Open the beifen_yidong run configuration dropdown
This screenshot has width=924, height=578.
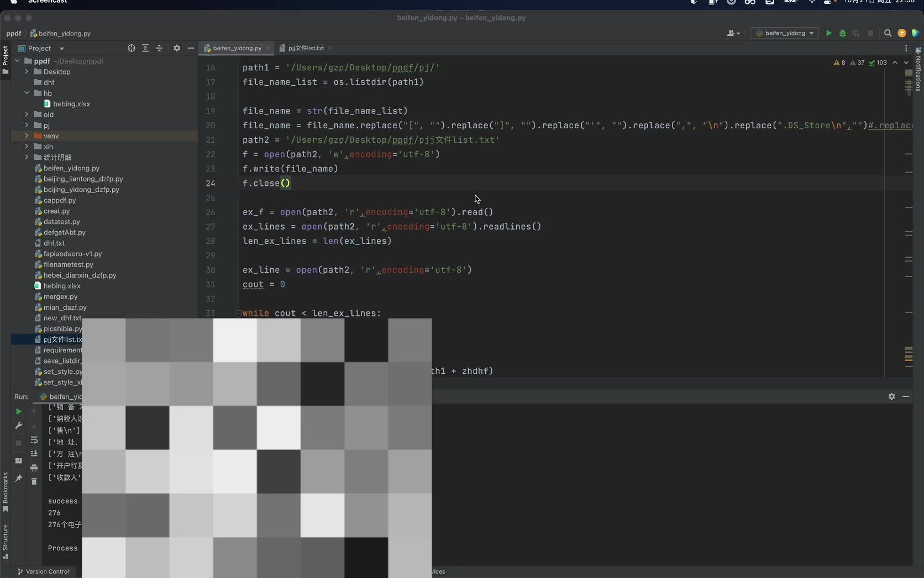pos(784,33)
